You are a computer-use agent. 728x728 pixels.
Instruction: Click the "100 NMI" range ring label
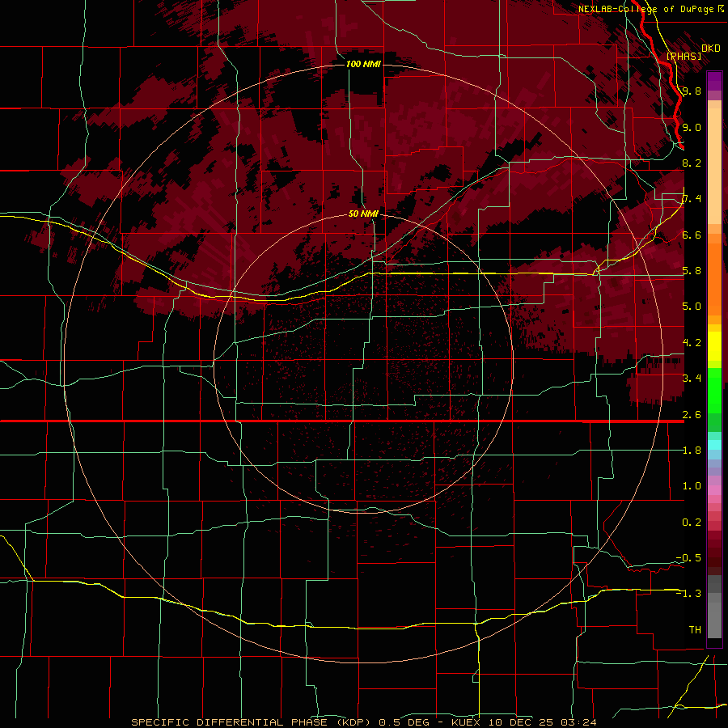(x=363, y=64)
